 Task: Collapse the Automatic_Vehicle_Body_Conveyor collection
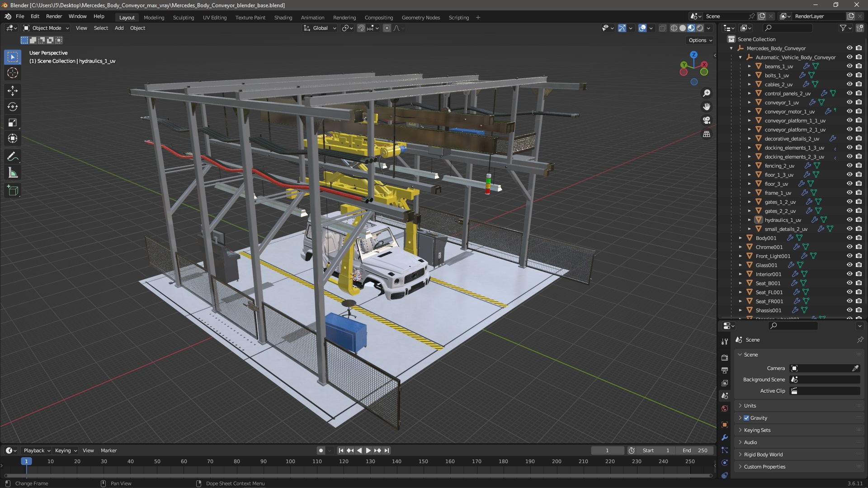click(740, 57)
